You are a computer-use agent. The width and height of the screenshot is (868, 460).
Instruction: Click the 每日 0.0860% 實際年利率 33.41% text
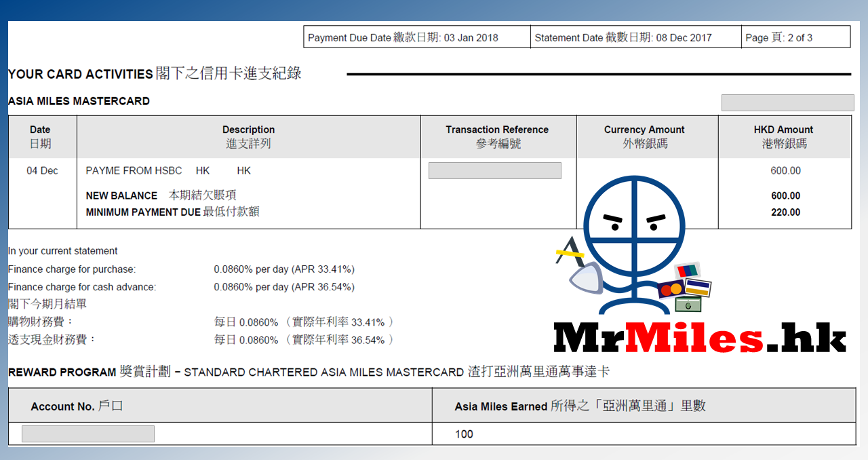[x=304, y=322]
